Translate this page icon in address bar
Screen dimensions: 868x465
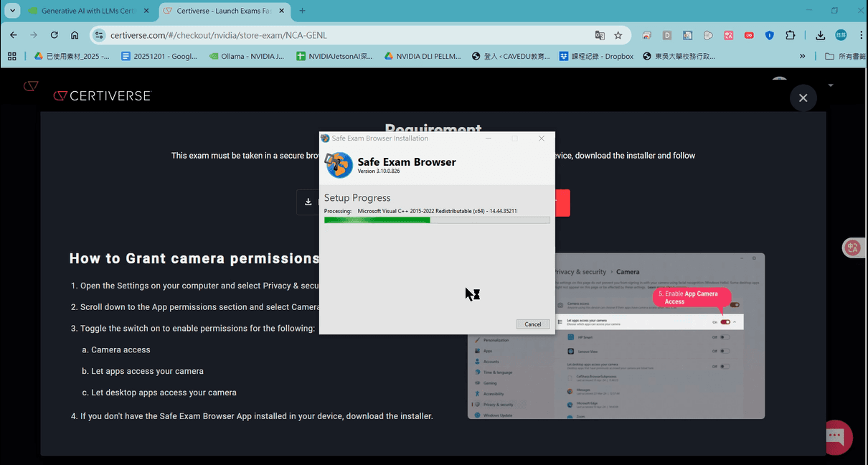click(600, 35)
